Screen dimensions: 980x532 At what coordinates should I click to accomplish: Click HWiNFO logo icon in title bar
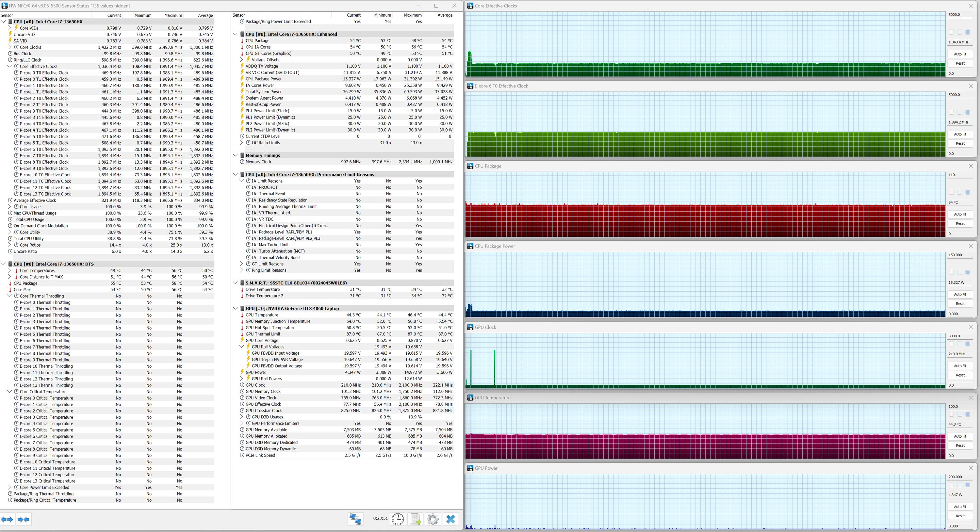(x=5, y=6)
